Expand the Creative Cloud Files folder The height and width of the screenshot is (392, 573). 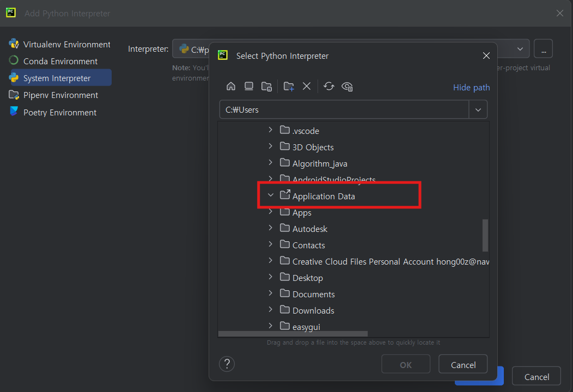270,260
